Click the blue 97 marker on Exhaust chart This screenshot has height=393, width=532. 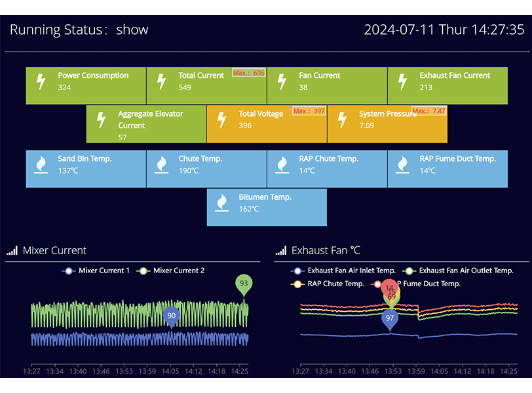click(x=390, y=318)
